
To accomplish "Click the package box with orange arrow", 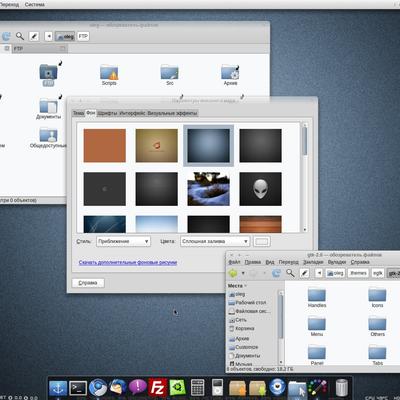I will click(237, 388).
